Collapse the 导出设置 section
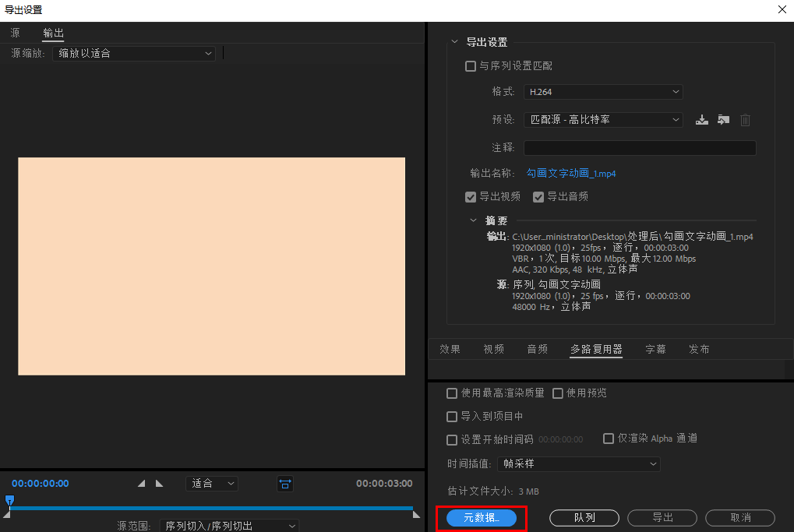Viewport: 794px width, 532px height. 455,42
